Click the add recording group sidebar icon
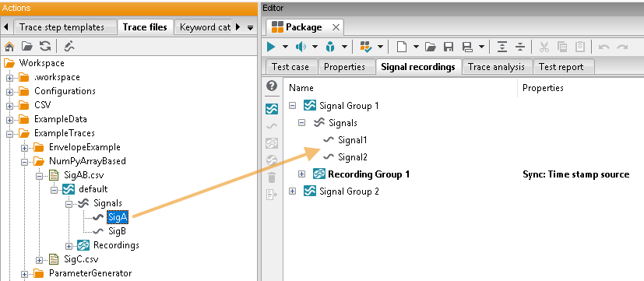The width and height of the screenshot is (644, 281). tap(272, 143)
